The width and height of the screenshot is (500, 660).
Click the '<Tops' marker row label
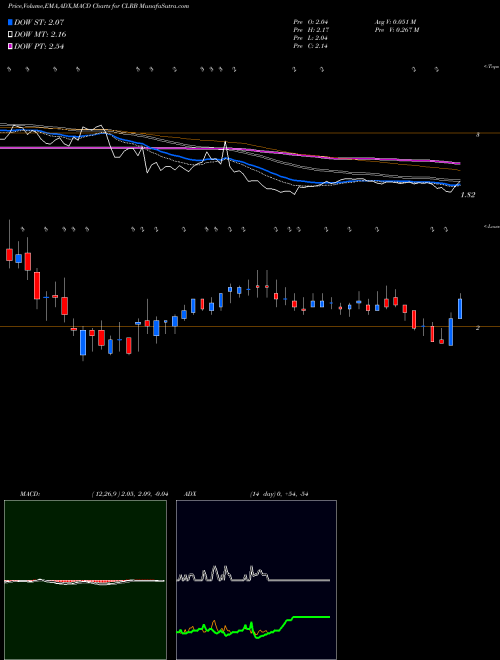(491, 67)
